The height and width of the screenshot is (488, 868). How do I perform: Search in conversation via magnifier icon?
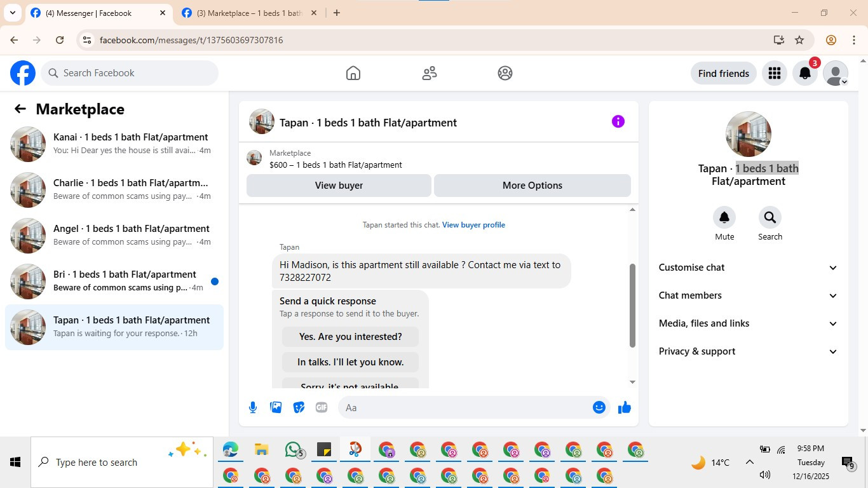770,218
